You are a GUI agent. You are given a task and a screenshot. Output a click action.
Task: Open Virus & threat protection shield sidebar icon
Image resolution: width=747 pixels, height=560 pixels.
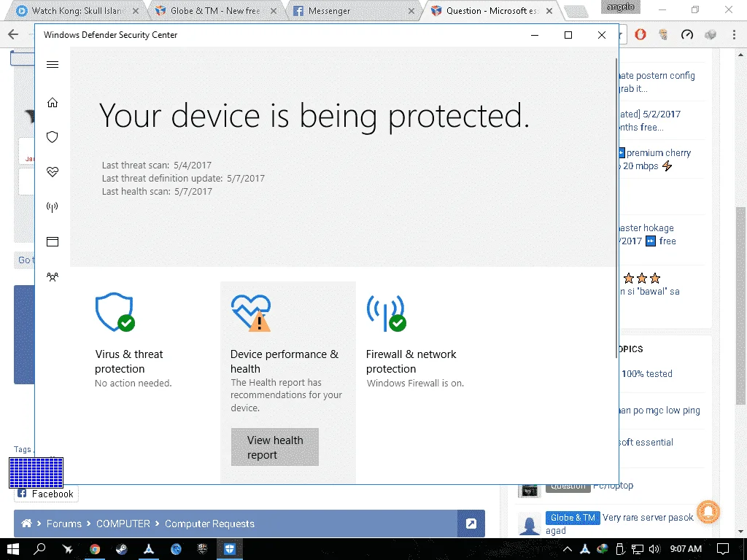pos(53,137)
